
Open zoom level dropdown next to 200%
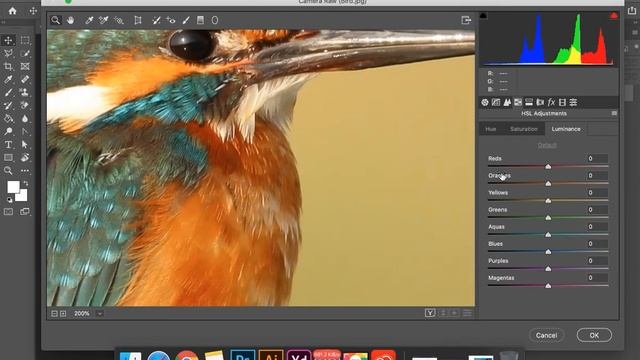(100, 313)
